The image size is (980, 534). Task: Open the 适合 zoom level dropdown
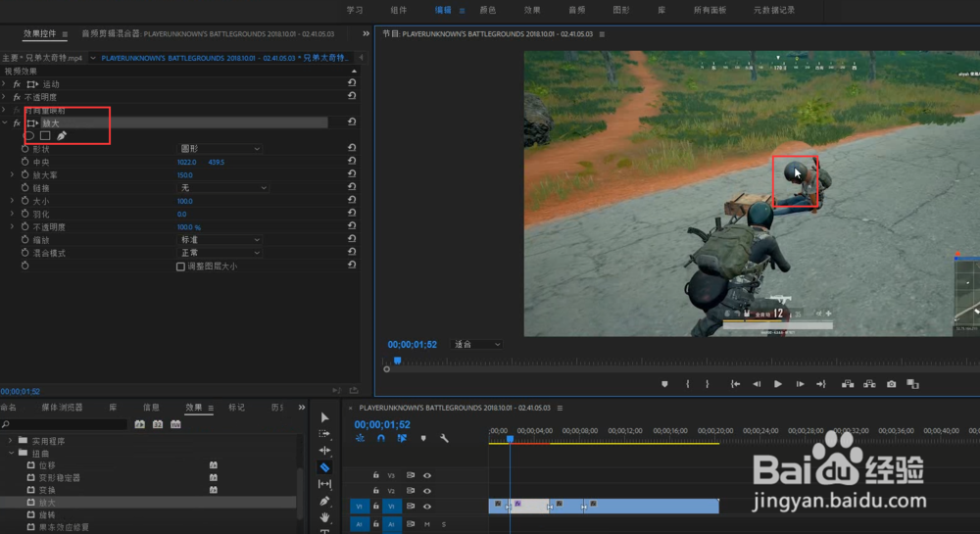tap(477, 344)
